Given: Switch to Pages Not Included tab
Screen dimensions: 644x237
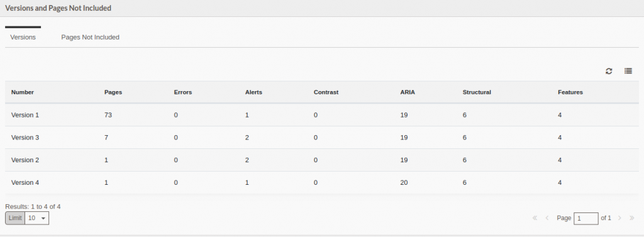Looking at the screenshot, I should [91, 37].
